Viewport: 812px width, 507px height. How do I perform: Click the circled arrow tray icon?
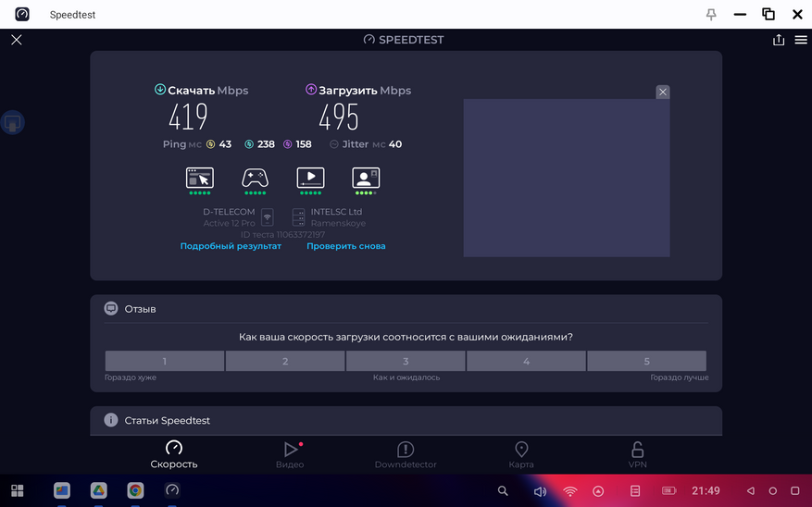coord(598,491)
